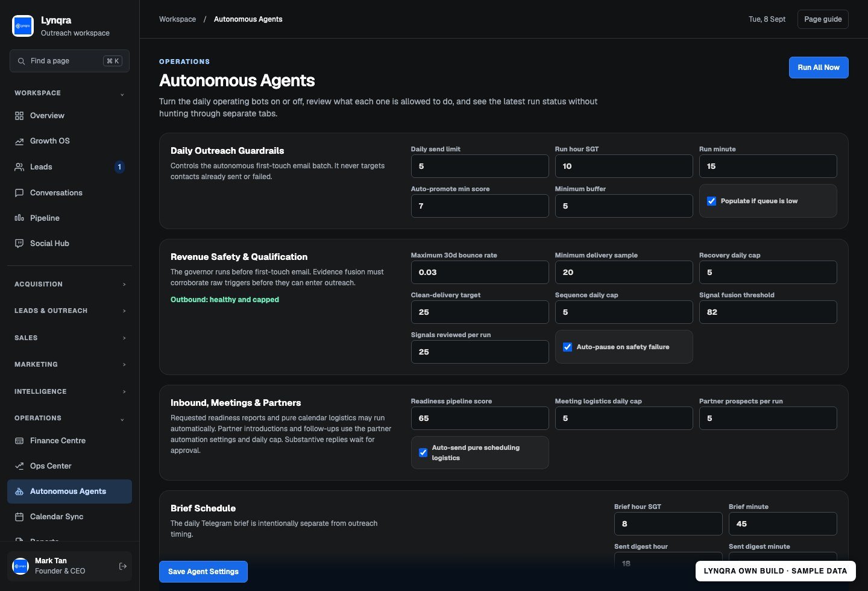Click the log out icon beside Mark Tan
This screenshot has width=868, height=591.
[x=123, y=566]
